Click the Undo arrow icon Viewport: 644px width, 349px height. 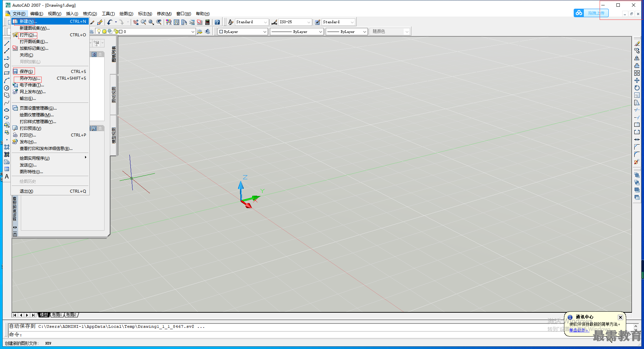pos(110,22)
